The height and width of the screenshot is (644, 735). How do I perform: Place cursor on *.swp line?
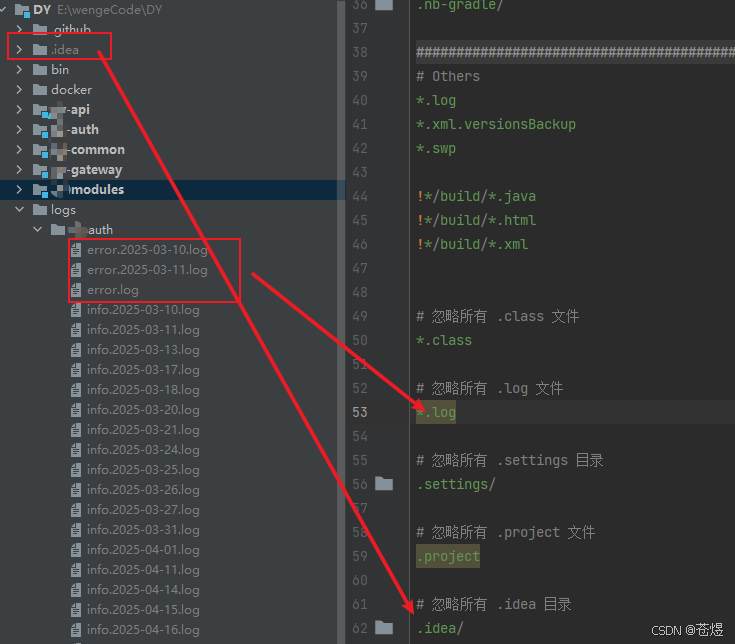click(x=436, y=149)
